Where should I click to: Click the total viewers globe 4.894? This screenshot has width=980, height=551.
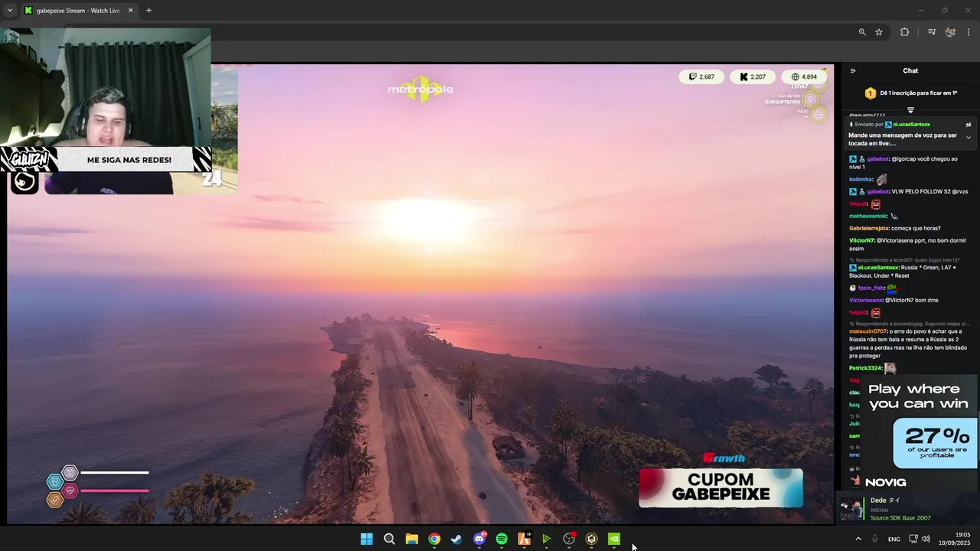pyautogui.click(x=804, y=77)
